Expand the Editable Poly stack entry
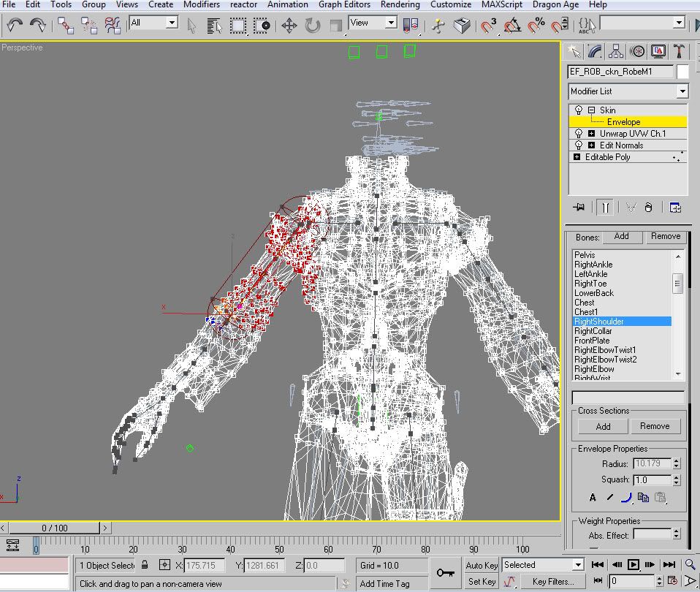700x592 pixels. click(577, 157)
